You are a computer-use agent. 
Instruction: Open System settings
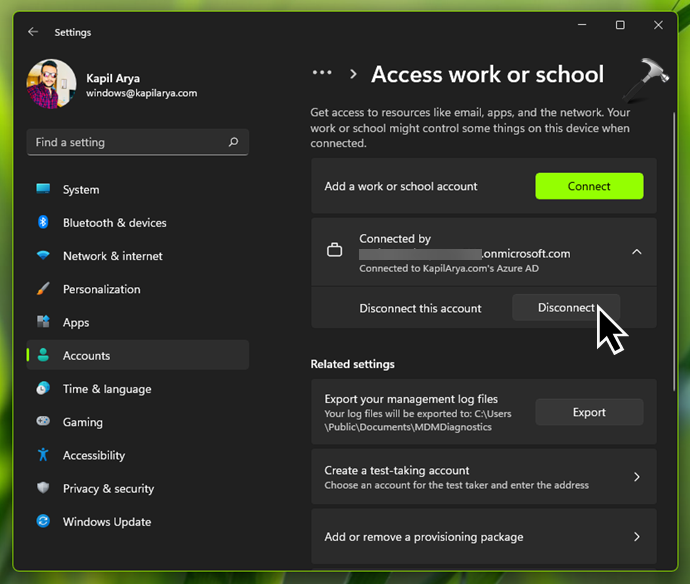(x=138, y=189)
